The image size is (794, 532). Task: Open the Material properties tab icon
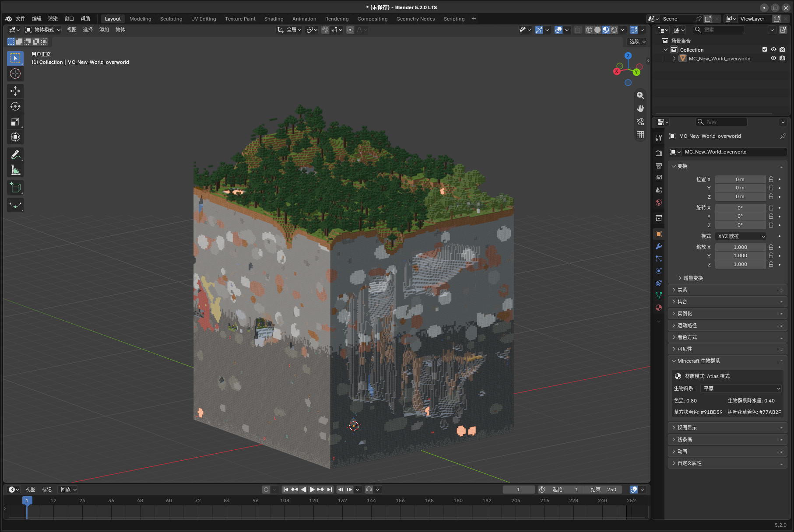pos(659,308)
